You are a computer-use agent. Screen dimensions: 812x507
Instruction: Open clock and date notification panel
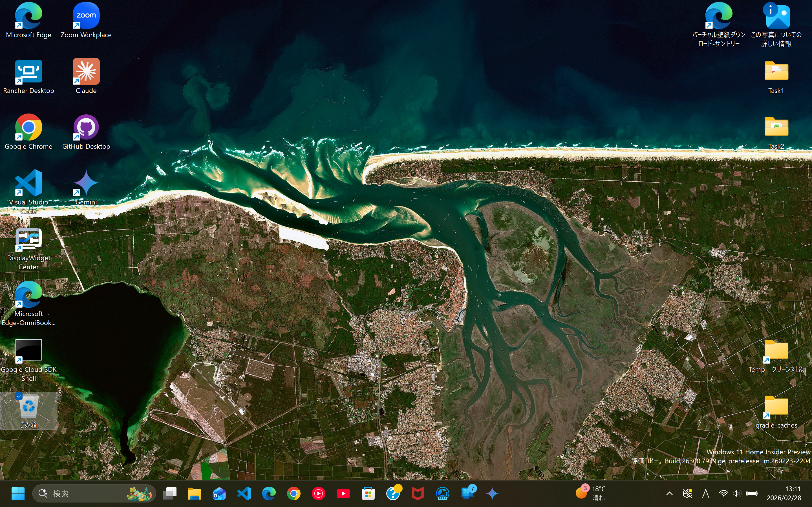point(784,493)
